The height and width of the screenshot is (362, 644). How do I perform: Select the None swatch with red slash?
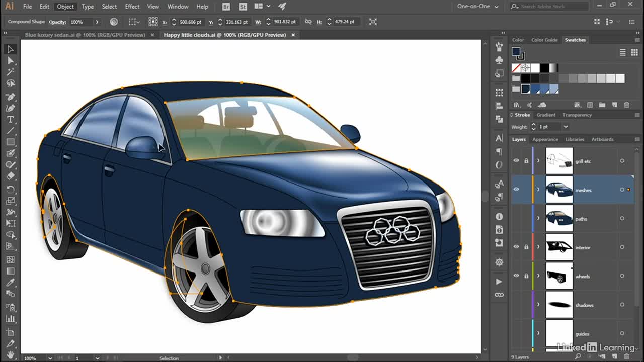pyautogui.click(x=516, y=68)
